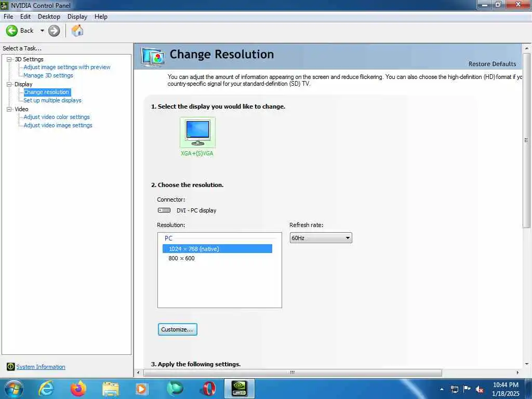Open the Refresh rate 60Hz dropdown
This screenshot has width=532, height=399.
point(321,238)
